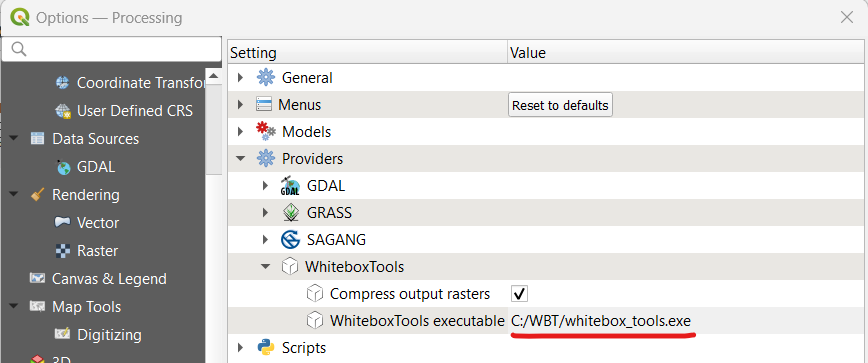Collapse Map Tools in the sidebar
The width and height of the screenshot is (868, 363).
coord(14,307)
